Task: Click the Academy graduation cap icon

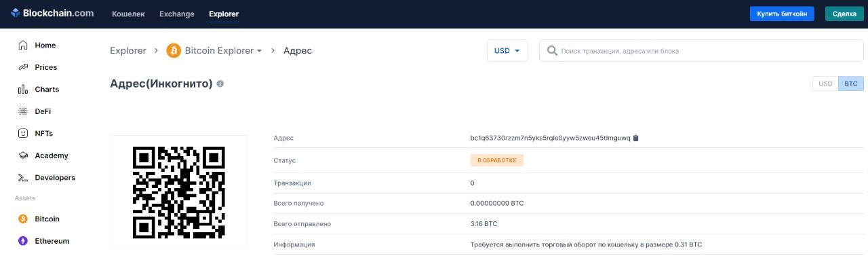Action: [x=23, y=156]
